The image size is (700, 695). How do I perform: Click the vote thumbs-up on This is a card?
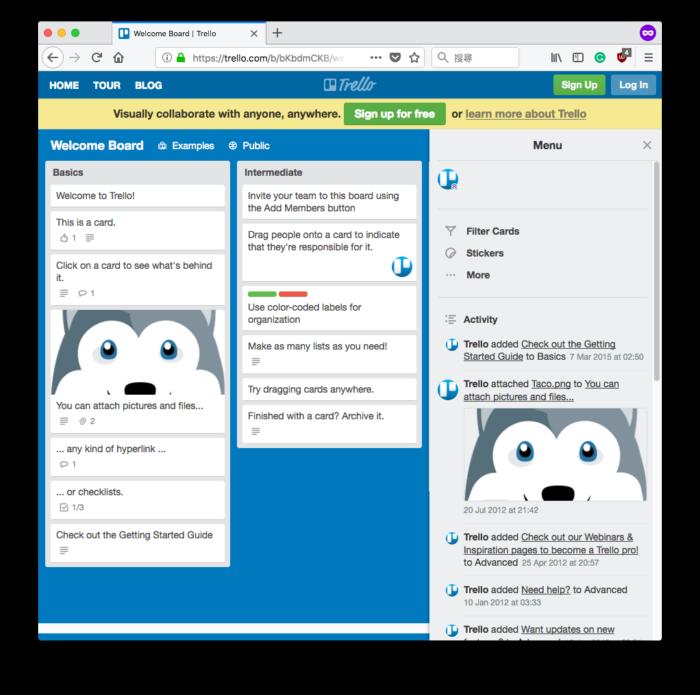click(x=68, y=238)
